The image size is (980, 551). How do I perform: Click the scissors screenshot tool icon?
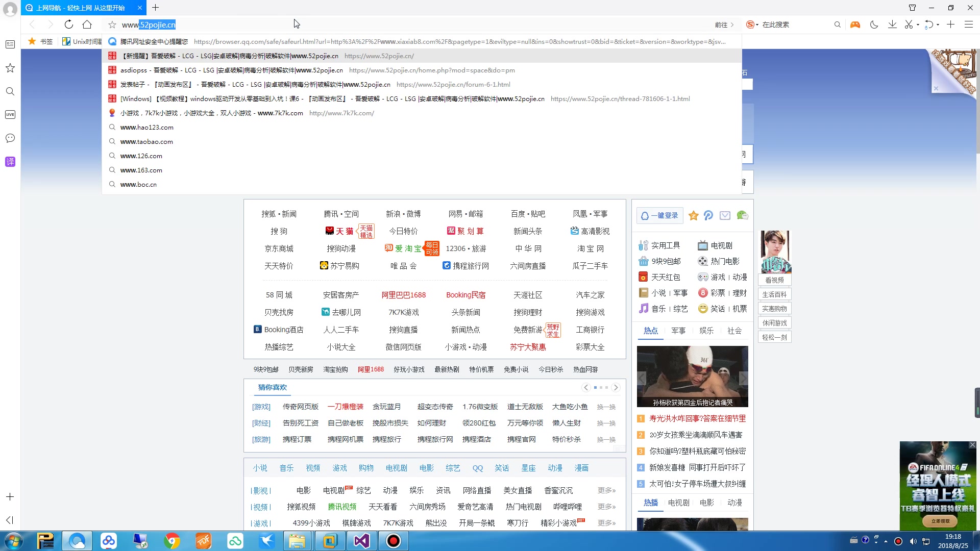tap(909, 24)
